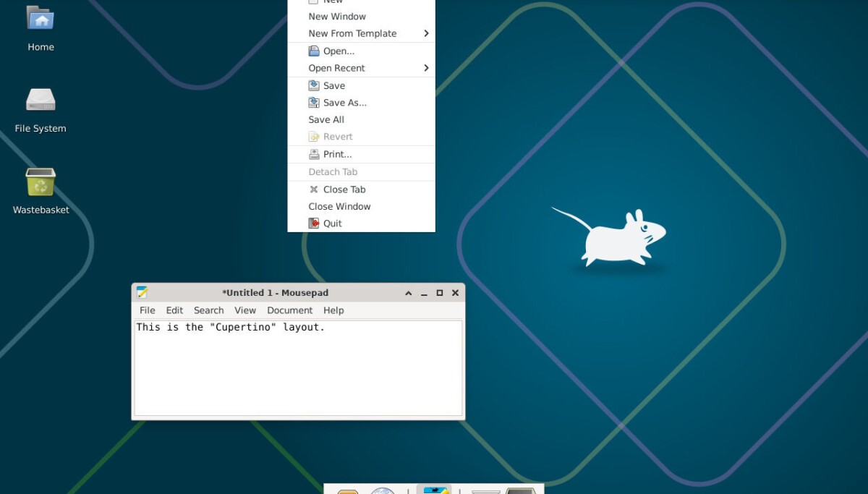The image size is (868, 494).
Task: Open the Document menu in Mousepad
Action: tap(290, 310)
